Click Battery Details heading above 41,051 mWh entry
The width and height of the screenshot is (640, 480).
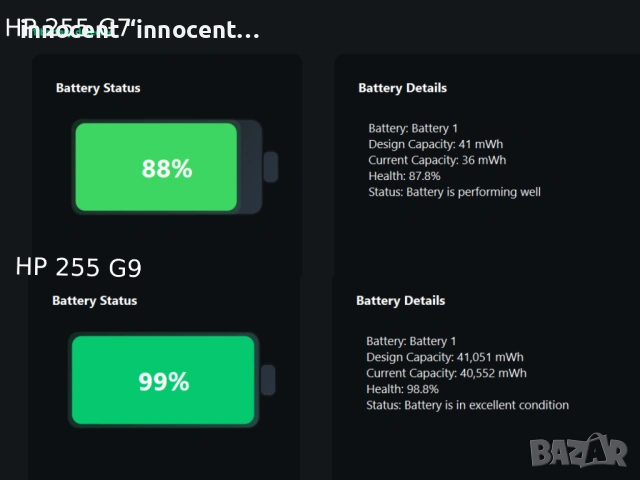400,300
